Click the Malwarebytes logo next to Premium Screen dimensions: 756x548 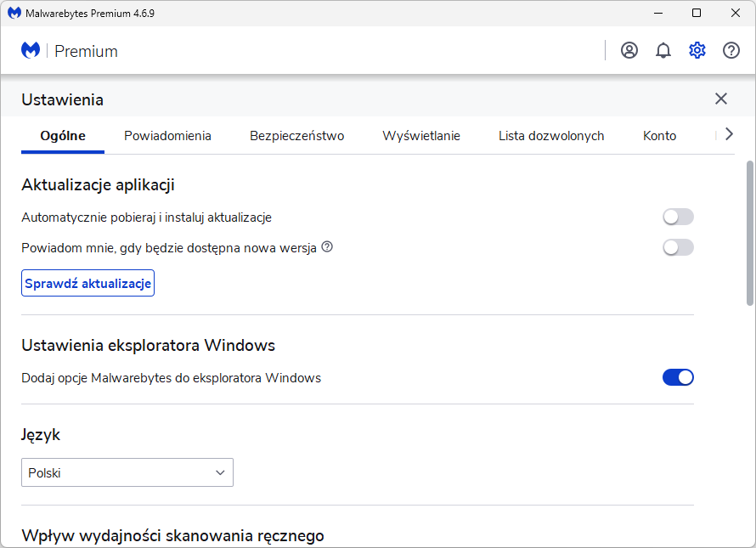tap(31, 50)
